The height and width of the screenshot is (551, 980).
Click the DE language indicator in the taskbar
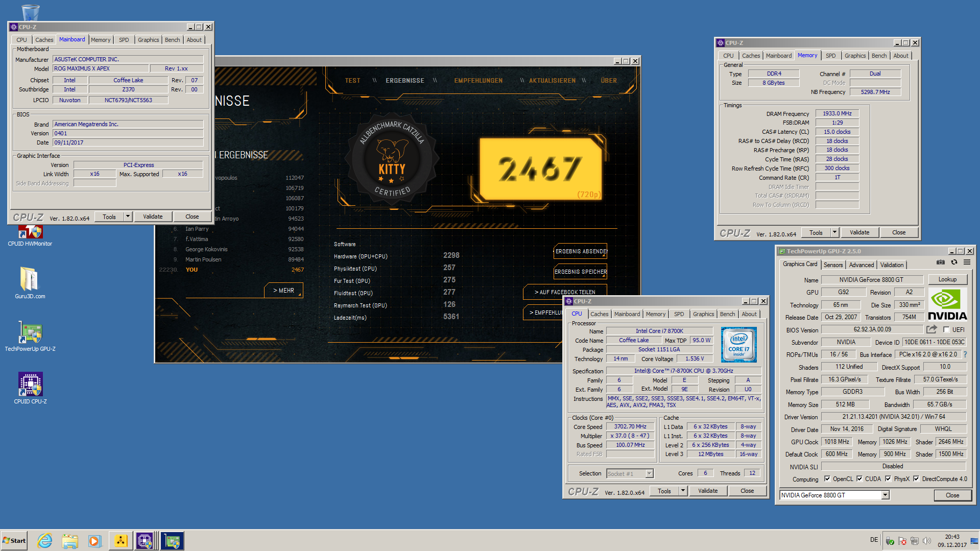click(874, 540)
